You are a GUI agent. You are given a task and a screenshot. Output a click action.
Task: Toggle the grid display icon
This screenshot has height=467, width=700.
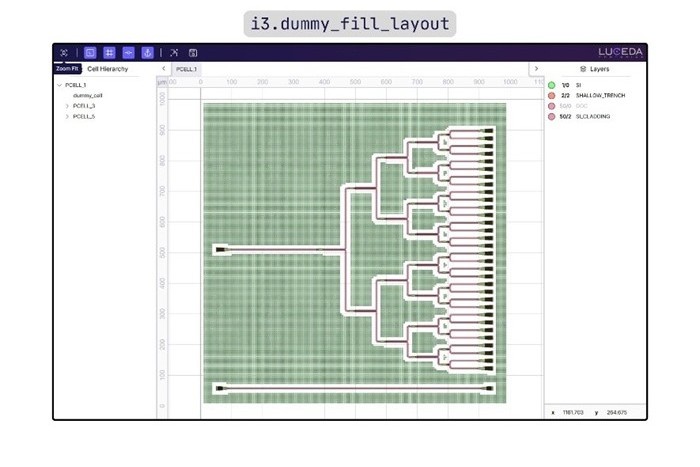(109, 52)
